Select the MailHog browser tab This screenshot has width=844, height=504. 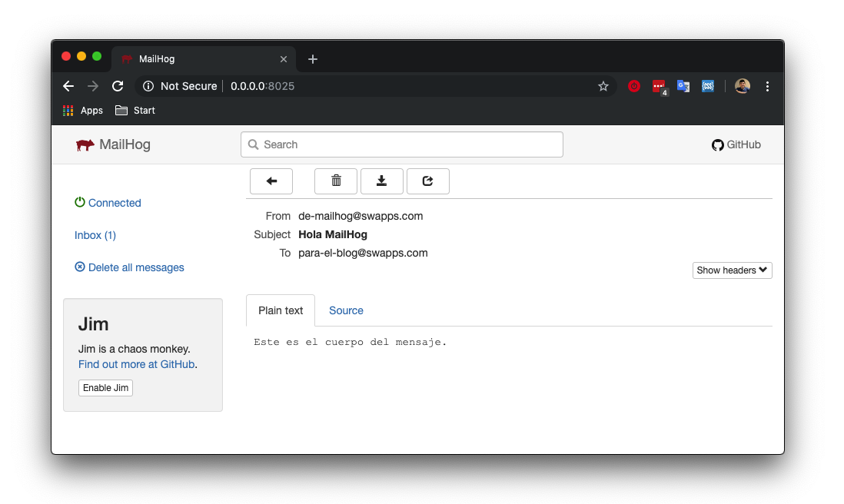point(204,59)
